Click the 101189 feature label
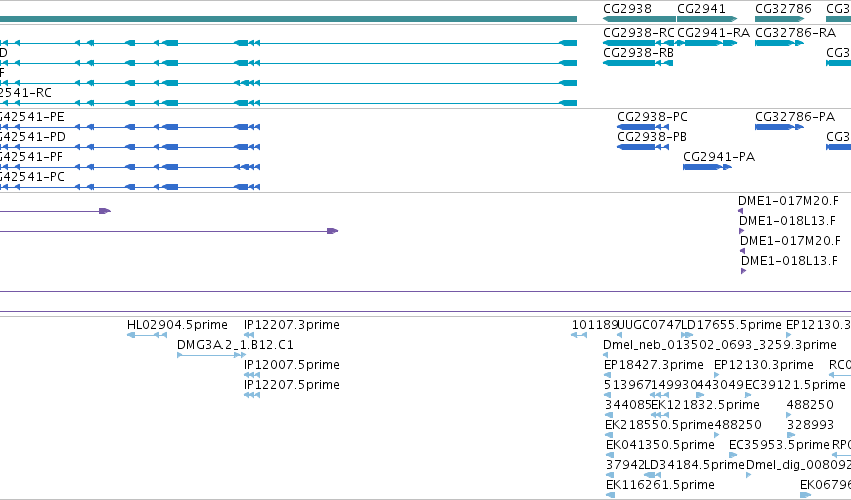The width and height of the screenshot is (851, 500). coord(595,325)
